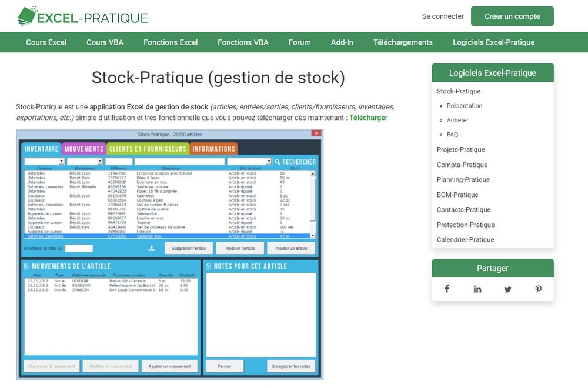Open Fonctions Excel menu

point(171,42)
